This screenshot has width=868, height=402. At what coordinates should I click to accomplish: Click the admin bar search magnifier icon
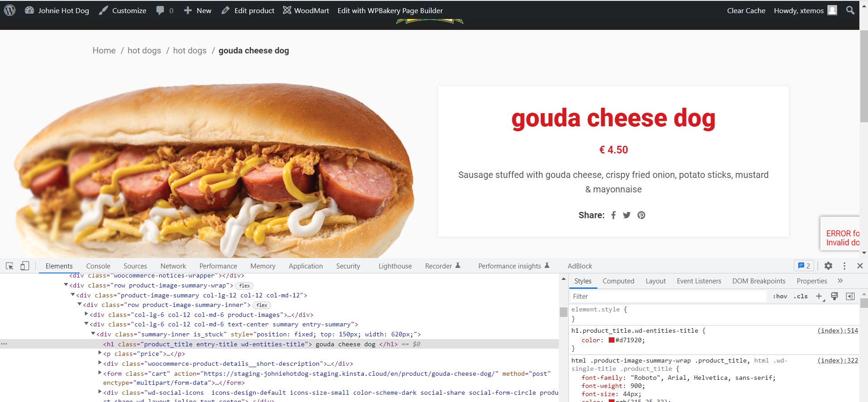click(850, 10)
